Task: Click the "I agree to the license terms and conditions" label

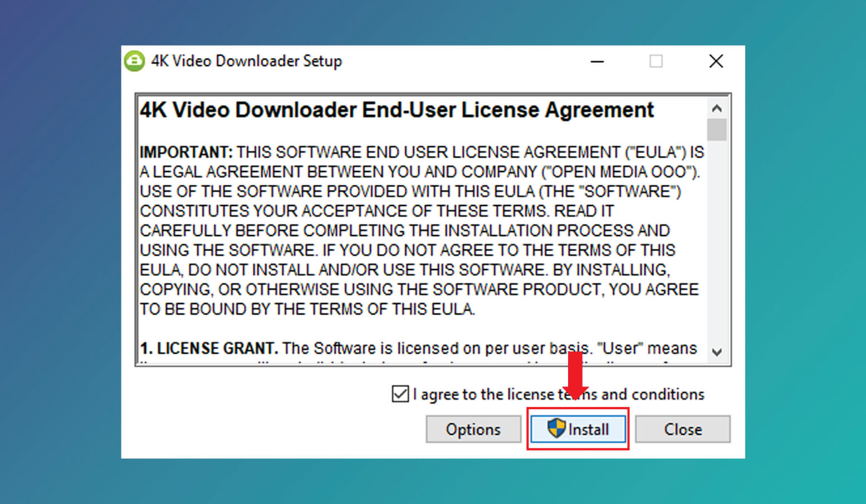Action: pyautogui.click(x=559, y=394)
